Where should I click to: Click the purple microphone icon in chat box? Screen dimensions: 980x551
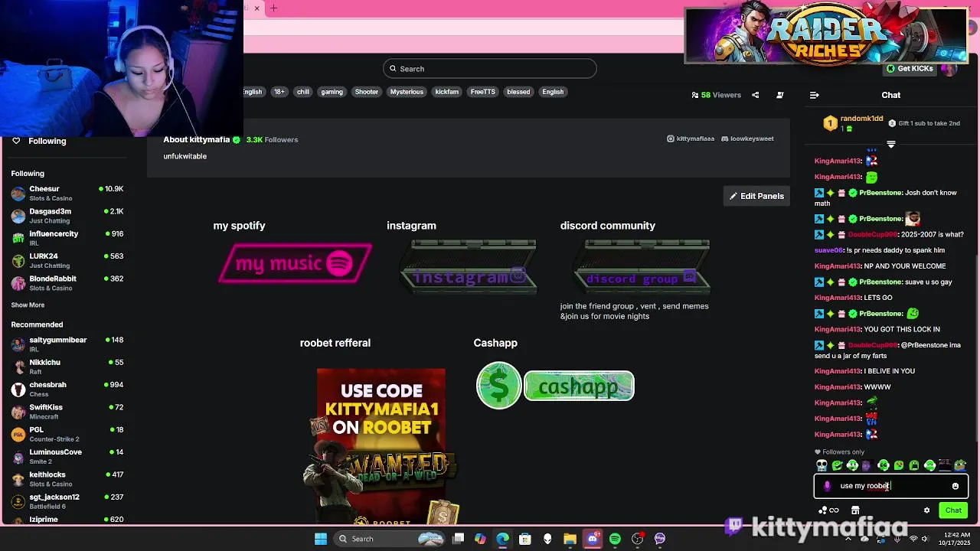tap(827, 486)
